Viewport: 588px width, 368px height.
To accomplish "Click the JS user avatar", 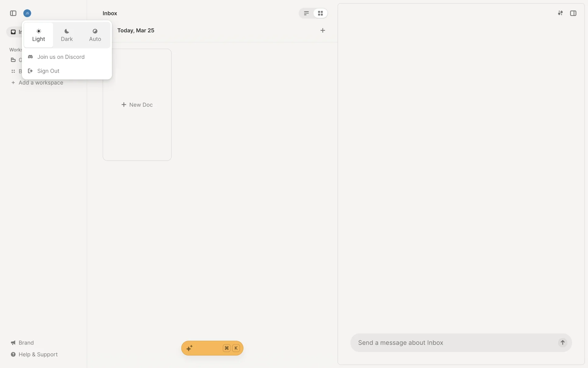I will click(27, 13).
